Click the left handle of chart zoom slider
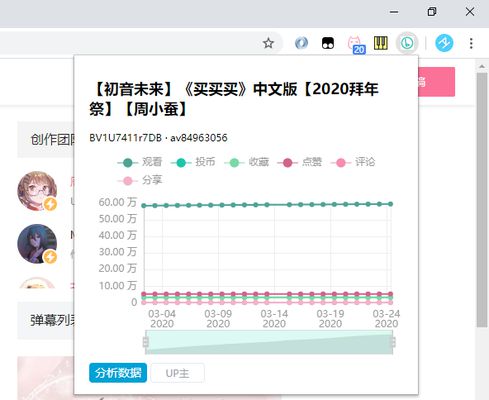 click(x=146, y=342)
